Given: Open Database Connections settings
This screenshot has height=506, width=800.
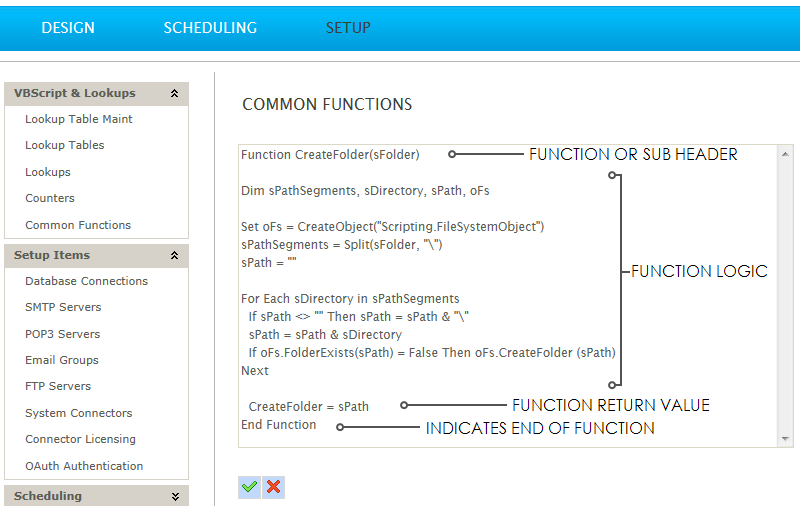Looking at the screenshot, I should point(86,281).
